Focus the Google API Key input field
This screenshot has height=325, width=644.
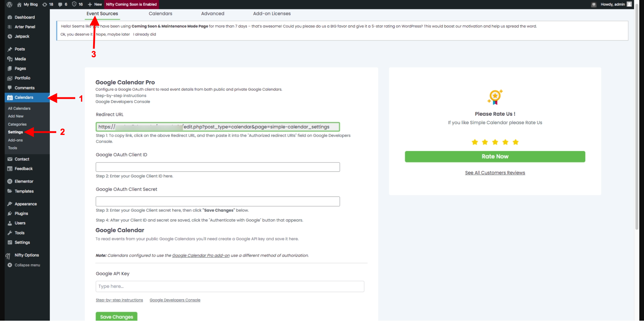coord(230,286)
